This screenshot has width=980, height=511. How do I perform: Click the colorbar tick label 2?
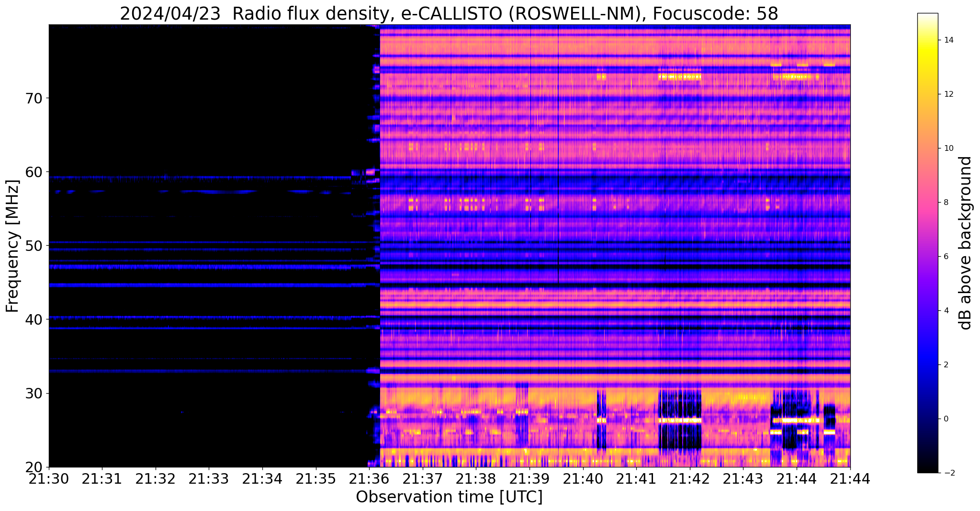(x=946, y=365)
